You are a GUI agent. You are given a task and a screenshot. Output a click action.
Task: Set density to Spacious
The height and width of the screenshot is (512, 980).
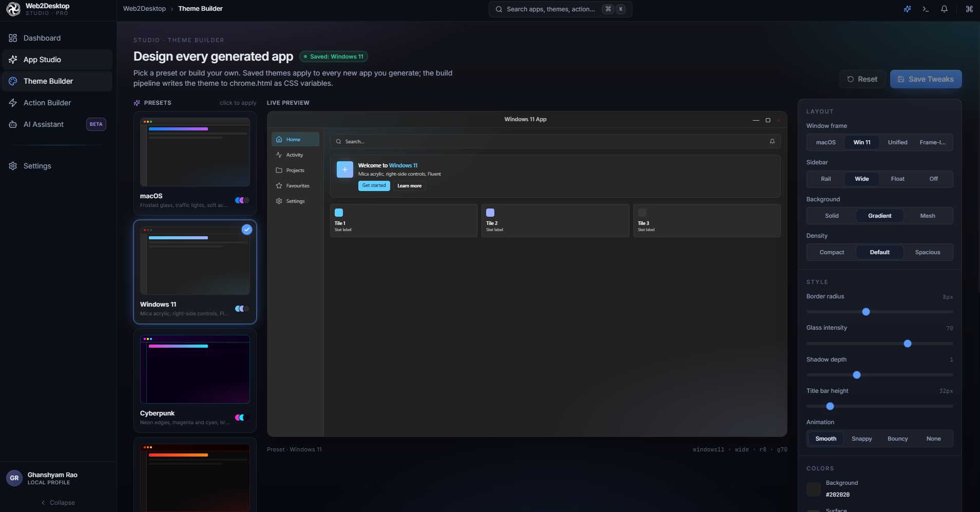click(x=928, y=252)
